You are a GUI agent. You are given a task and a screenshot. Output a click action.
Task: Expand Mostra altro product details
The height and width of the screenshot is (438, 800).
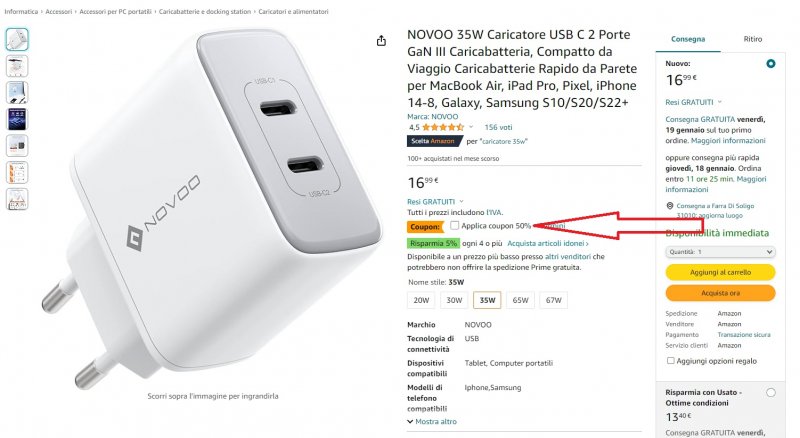tap(432, 421)
